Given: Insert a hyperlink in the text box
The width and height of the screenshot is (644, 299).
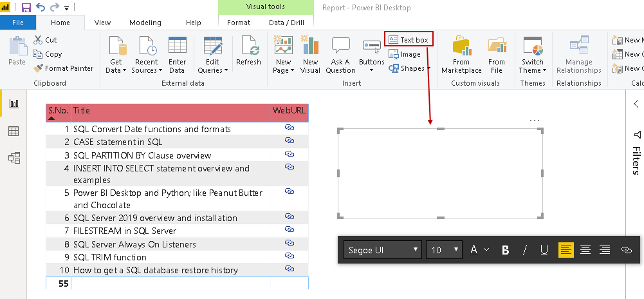Looking at the screenshot, I should [627, 249].
